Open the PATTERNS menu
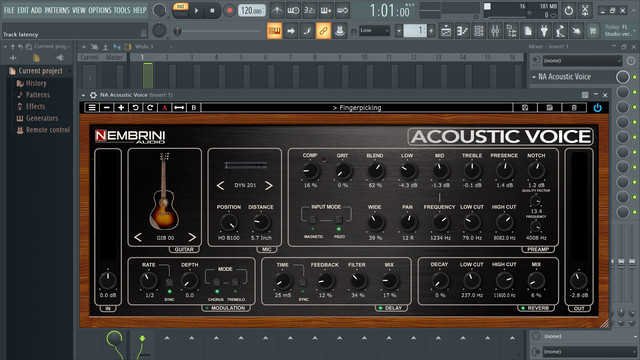This screenshot has width=640, height=360. (x=57, y=10)
